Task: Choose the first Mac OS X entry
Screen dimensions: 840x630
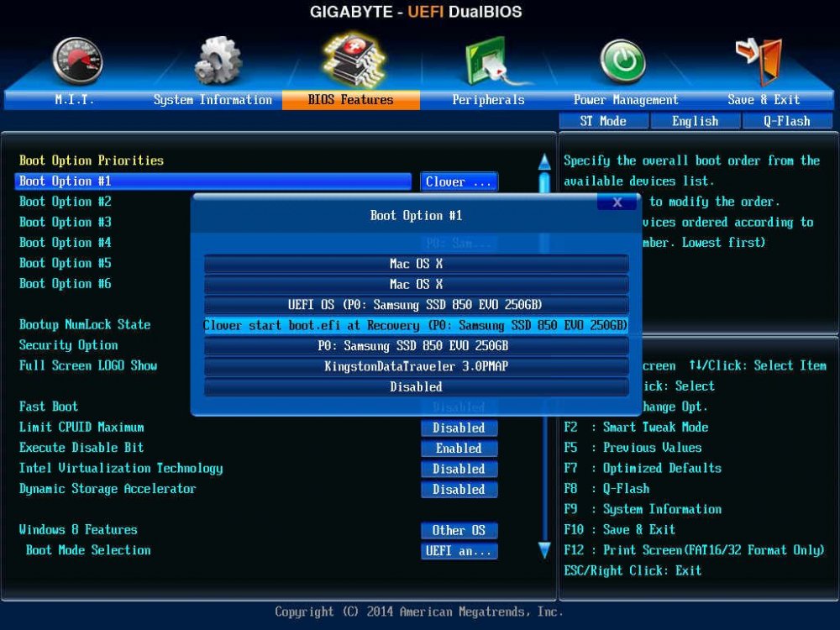Action: coord(417,264)
